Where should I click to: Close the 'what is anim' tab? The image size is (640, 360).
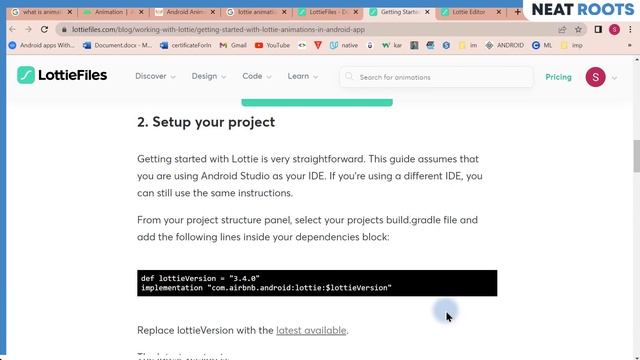click(70, 12)
